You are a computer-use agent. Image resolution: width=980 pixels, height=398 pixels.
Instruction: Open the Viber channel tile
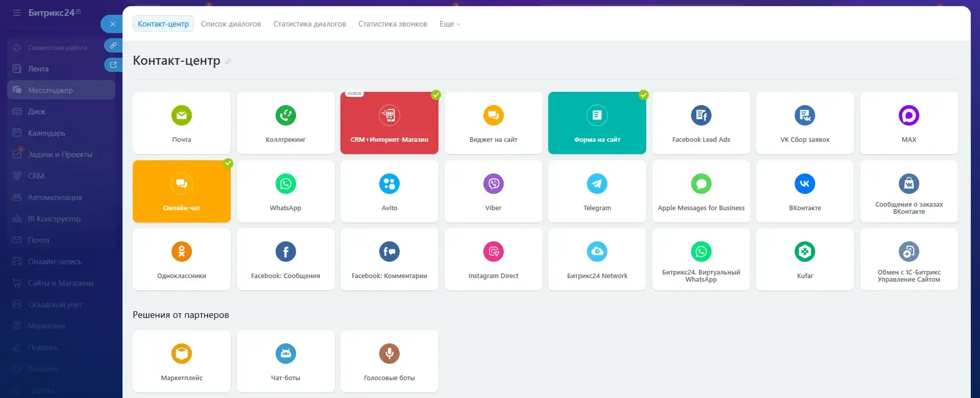point(493,191)
